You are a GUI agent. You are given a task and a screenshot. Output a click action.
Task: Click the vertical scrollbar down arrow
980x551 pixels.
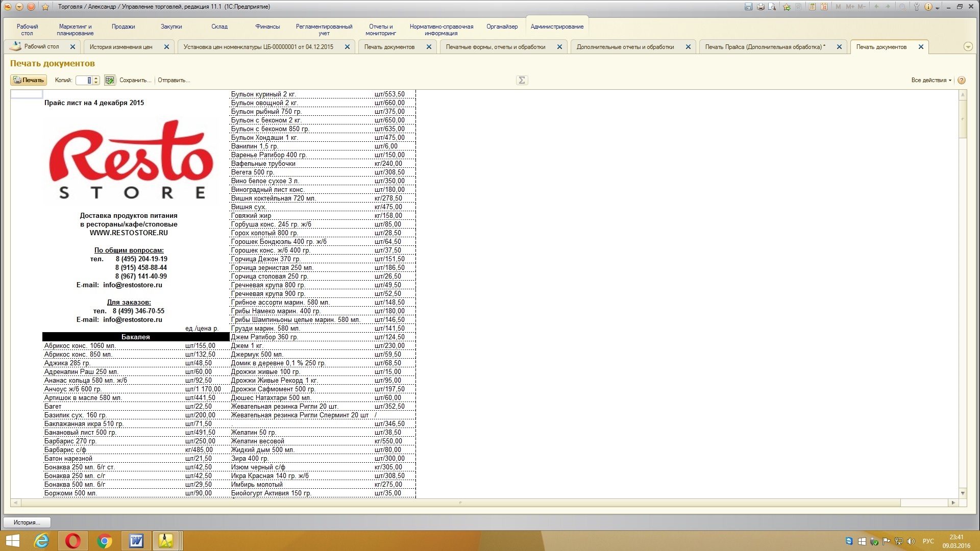[x=963, y=493]
